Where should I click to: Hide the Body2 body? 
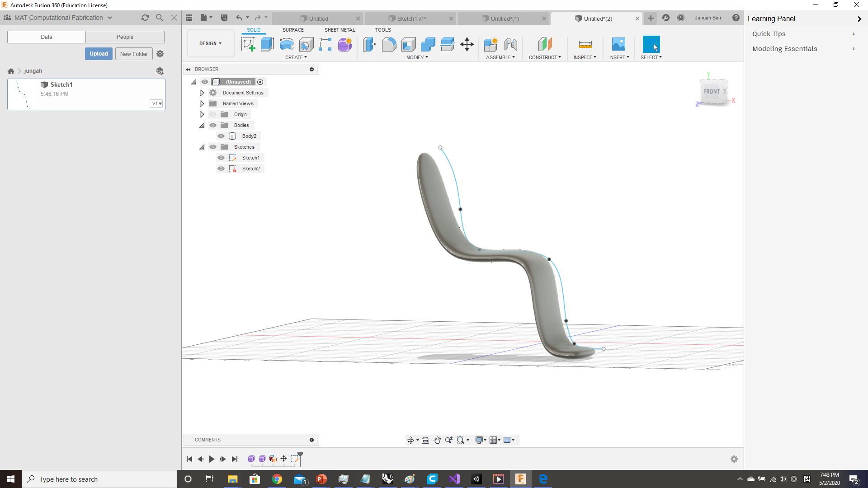pyautogui.click(x=222, y=136)
